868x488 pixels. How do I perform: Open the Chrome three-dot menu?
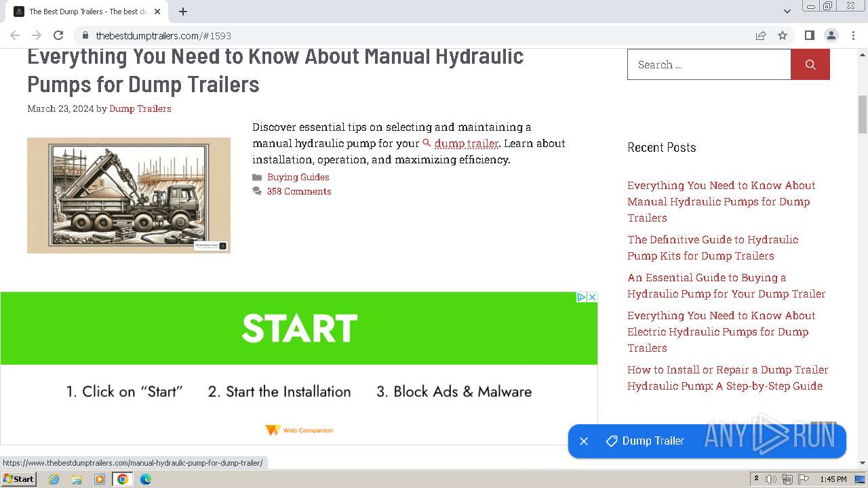click(853, 35)
